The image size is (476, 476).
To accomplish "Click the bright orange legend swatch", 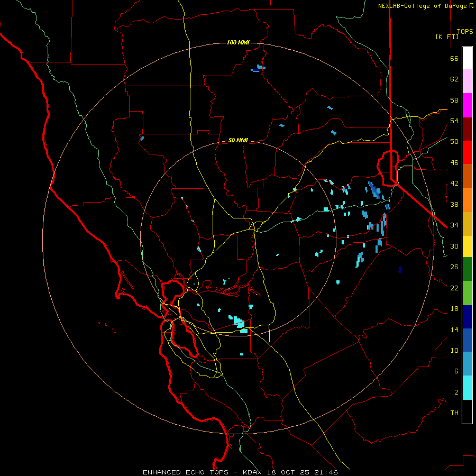I will tap(467, 200).
